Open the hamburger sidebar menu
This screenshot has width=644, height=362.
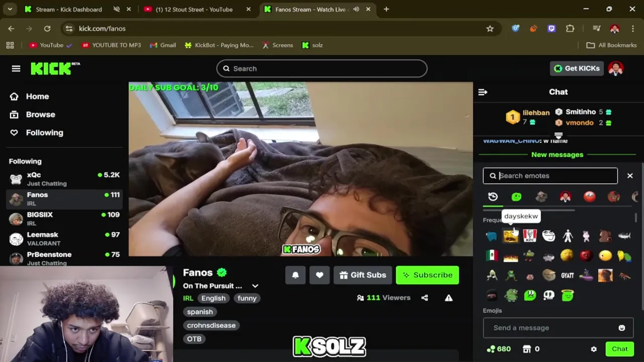coord(16,68)
